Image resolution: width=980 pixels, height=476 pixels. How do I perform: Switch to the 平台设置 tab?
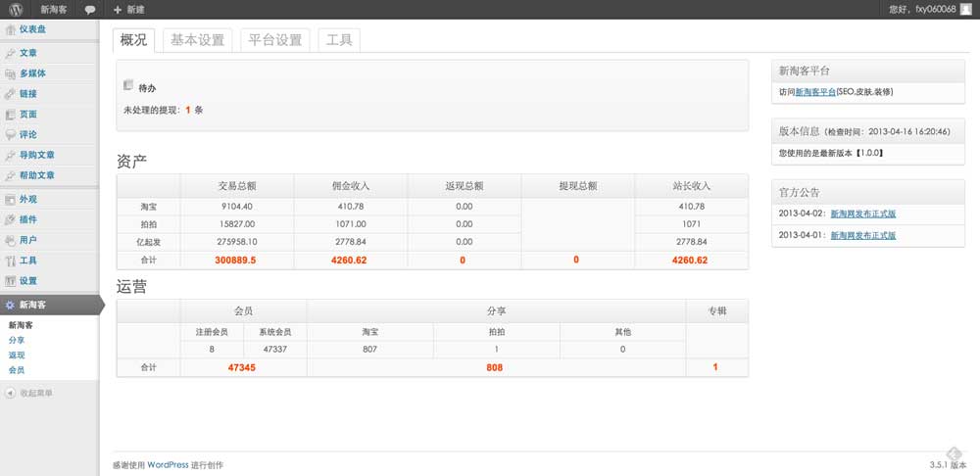275,40
